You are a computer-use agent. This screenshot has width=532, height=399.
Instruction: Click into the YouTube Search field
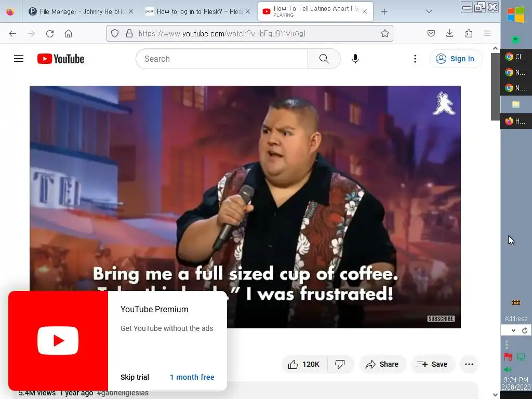222,59
